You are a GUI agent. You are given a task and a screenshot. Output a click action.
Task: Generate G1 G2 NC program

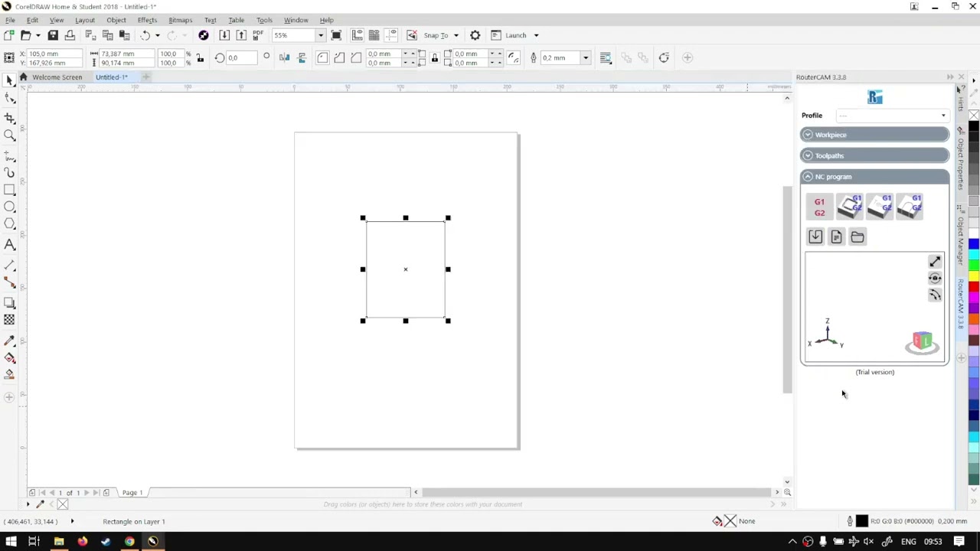point(819,207)
